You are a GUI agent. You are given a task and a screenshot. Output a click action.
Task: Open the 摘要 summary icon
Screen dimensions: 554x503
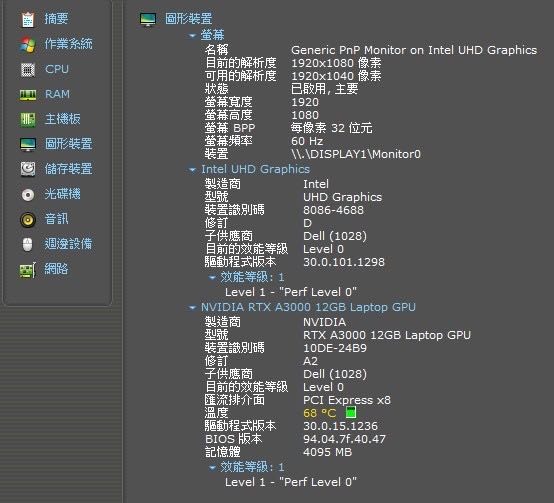28,19
